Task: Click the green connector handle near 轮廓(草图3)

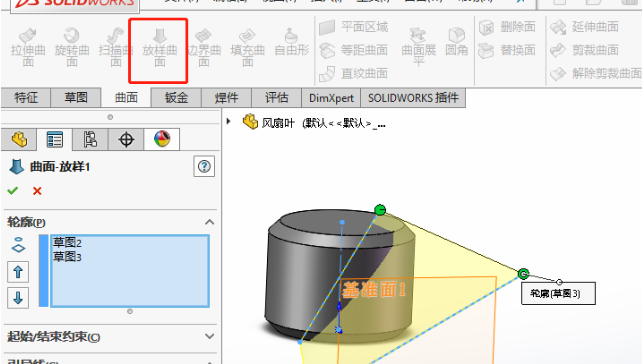Action: (x=523, y=274)
